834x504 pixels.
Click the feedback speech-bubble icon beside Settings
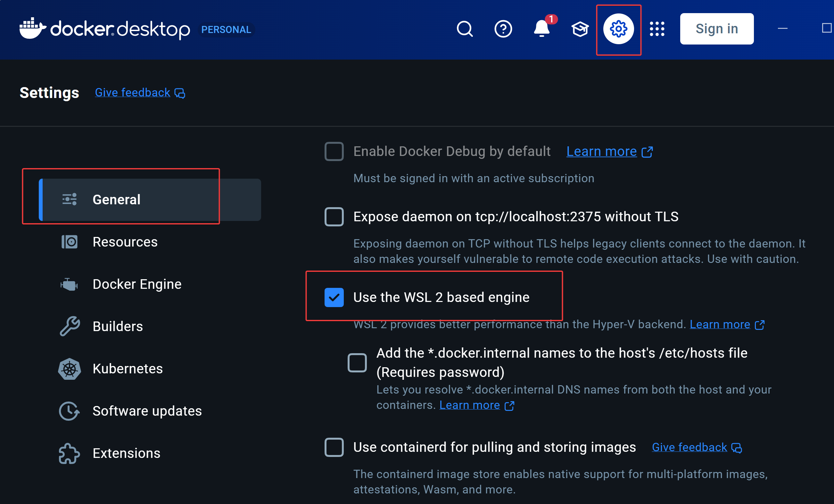click(x=180, y=93)
